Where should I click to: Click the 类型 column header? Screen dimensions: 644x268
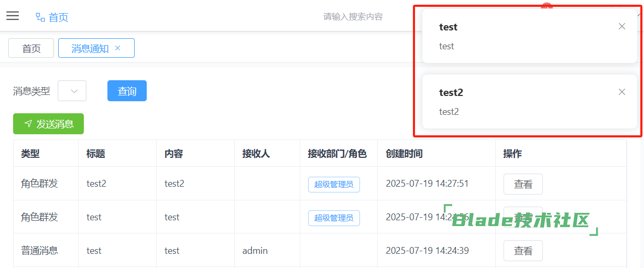30,154
